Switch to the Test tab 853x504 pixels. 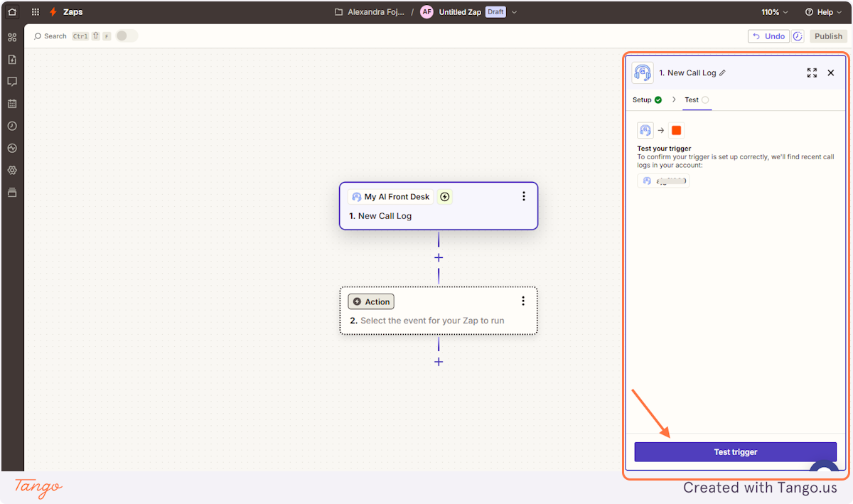tap(697, 100)
